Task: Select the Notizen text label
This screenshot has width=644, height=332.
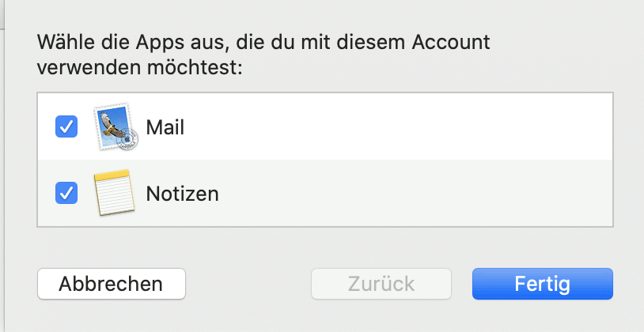Action: [182, 194]
